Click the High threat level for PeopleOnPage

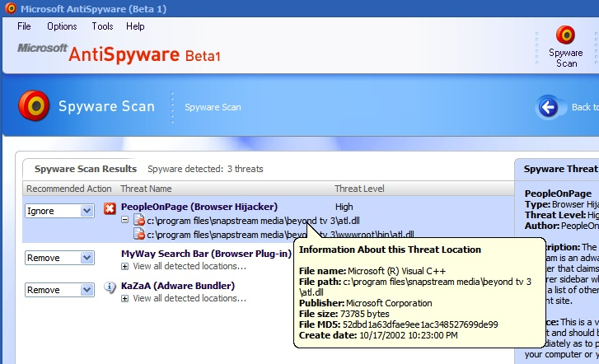(x=344, y=207)
